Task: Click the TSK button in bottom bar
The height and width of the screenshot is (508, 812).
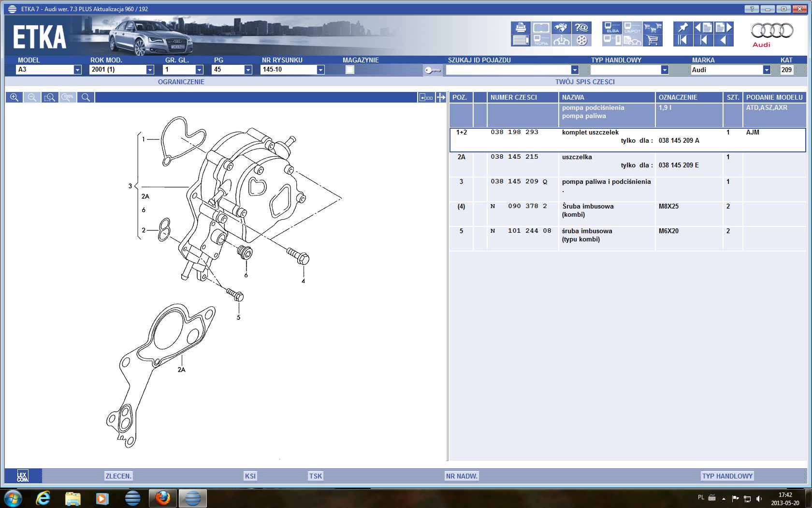Action: (316, 476)
